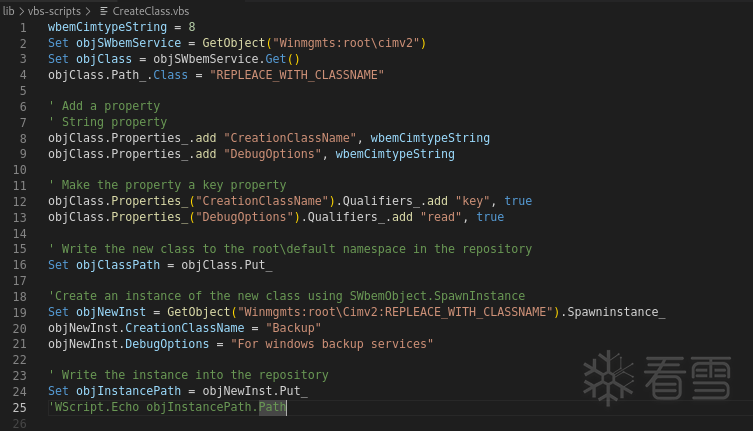753x431 pixels.
Task: Click breadcrumb chevron after 'vbs-scripts'
Action: tap(88, 11)
